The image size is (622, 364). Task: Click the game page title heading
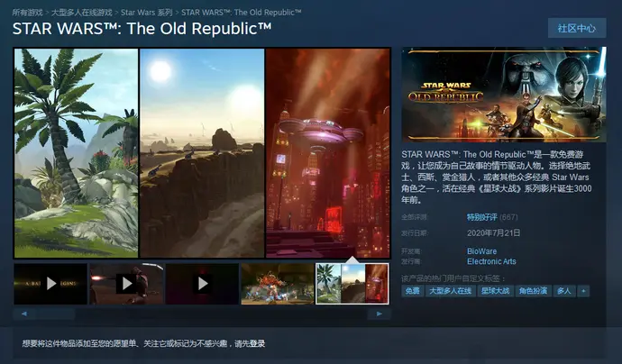click(142, 29)
